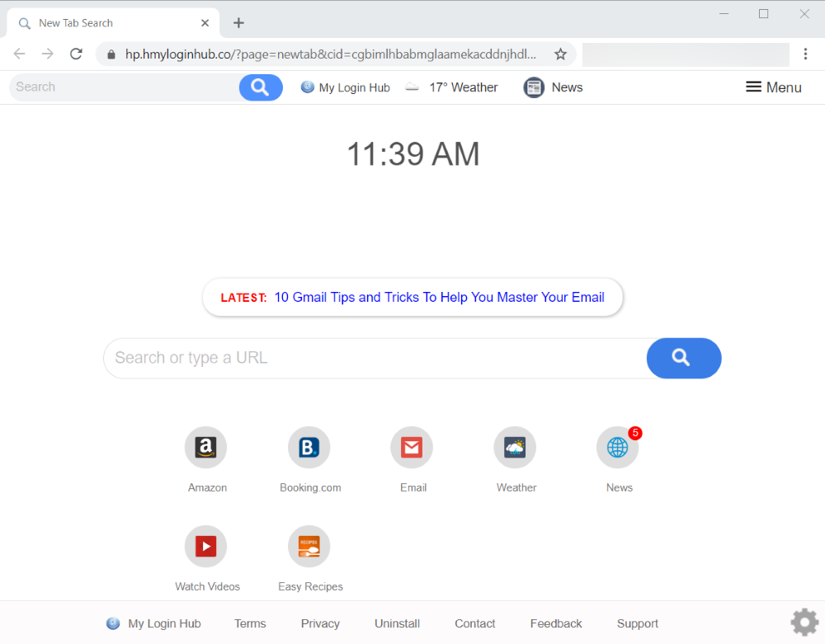The width and height of the screenshot is (825, 644).
Task: Click the Booking.com shortcut label
Action: pos(310,488)
